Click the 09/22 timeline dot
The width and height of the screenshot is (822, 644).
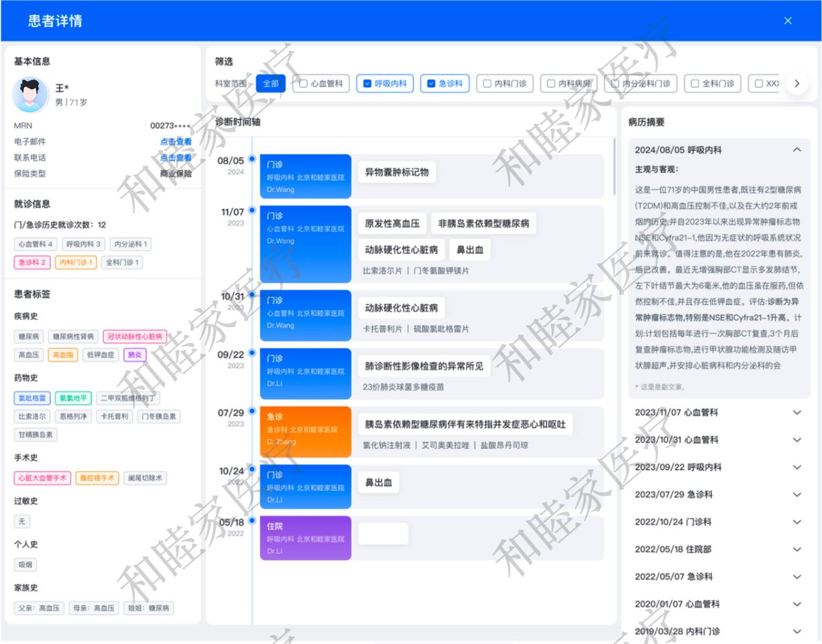click(x=252, y=352)
